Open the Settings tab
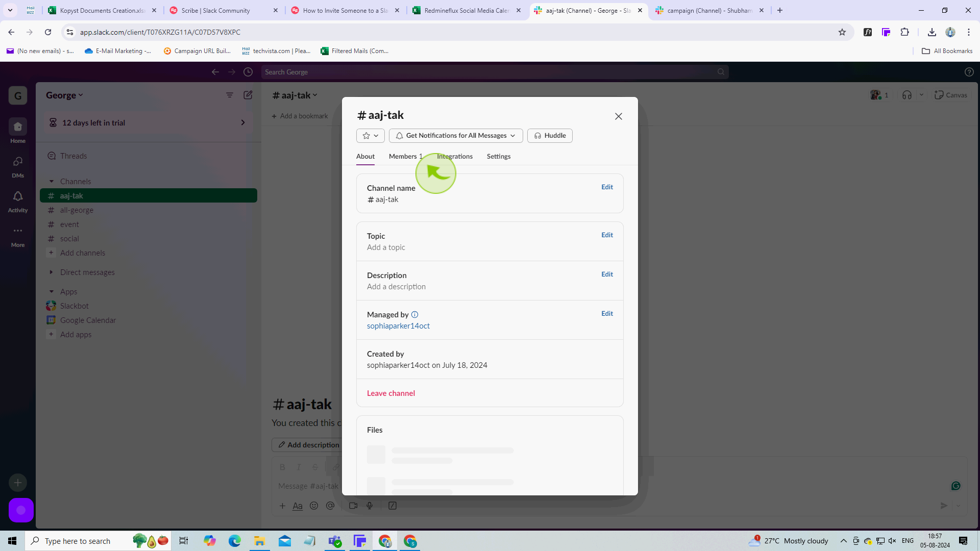The image size is (980, 551). tap(499, 157)
